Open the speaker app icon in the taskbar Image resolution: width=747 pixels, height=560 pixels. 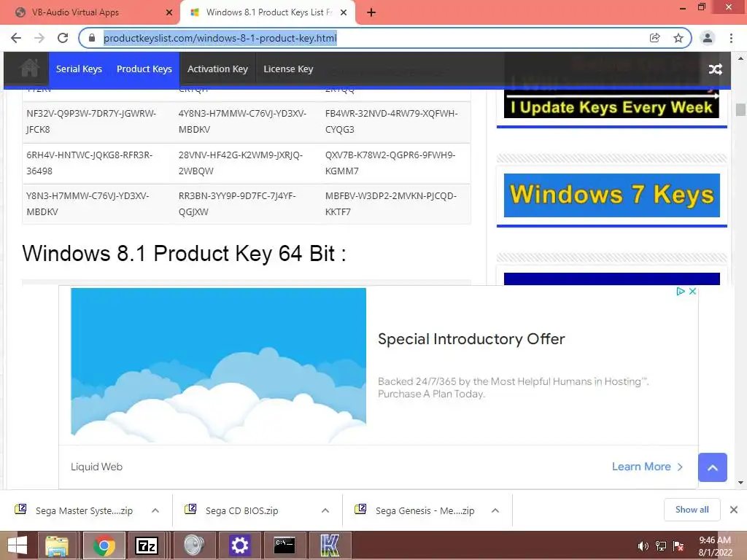(194, 545)
